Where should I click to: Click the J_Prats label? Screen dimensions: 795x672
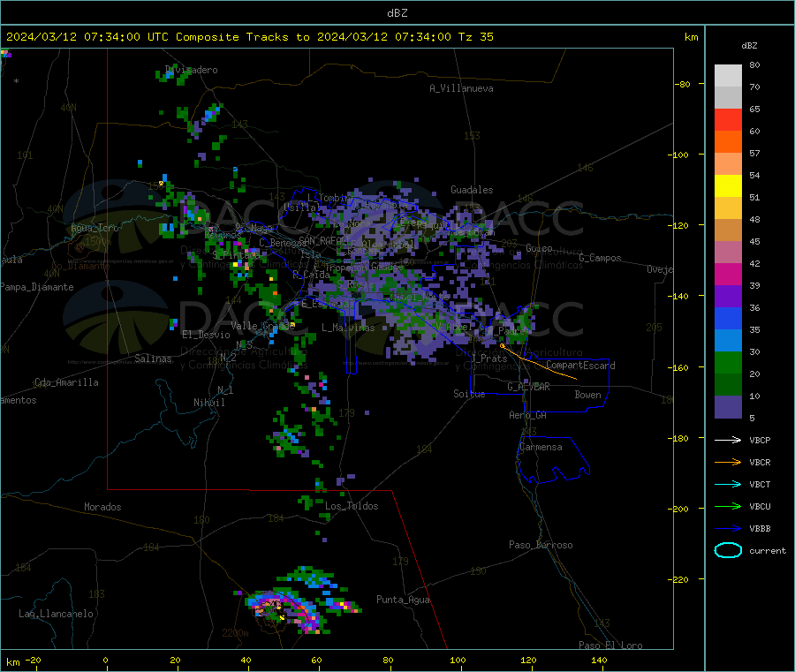click(x=488, y=358)
